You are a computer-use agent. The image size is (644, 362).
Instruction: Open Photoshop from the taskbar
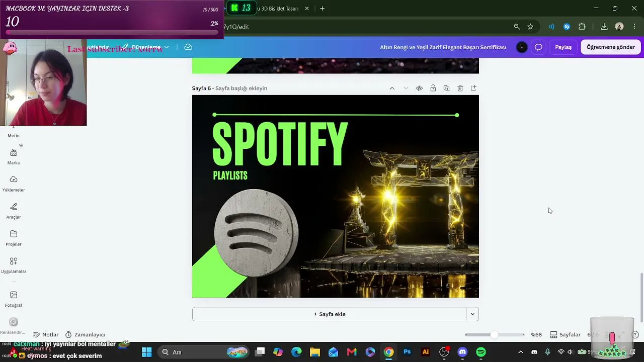(407, 352)
